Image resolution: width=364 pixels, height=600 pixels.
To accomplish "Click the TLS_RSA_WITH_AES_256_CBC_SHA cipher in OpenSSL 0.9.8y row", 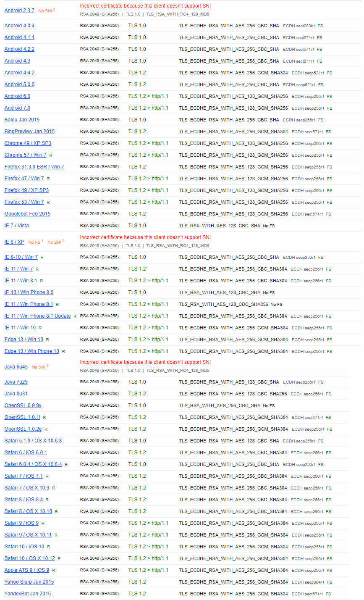I will 220,405.
